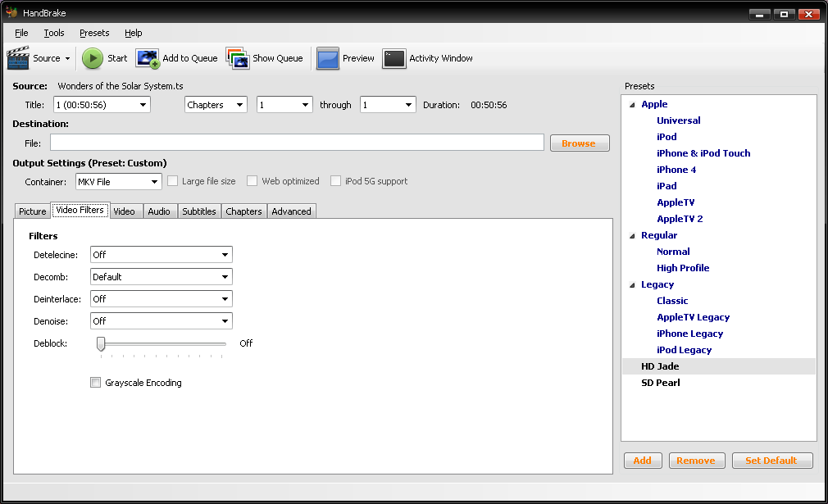Open the Source clapperboard icon

click(18, 58)
